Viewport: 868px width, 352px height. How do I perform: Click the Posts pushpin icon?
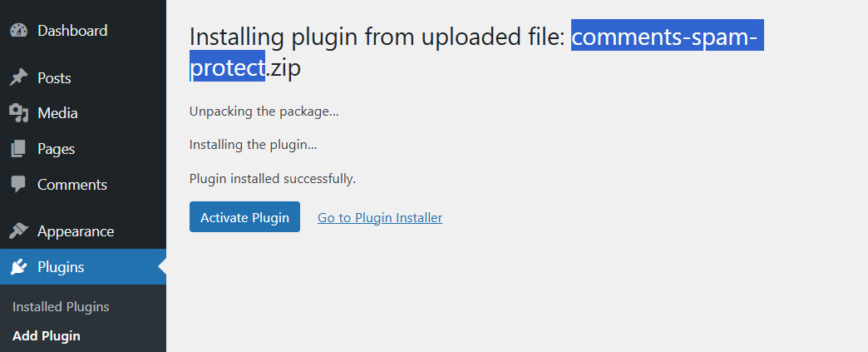click(18, 78)
